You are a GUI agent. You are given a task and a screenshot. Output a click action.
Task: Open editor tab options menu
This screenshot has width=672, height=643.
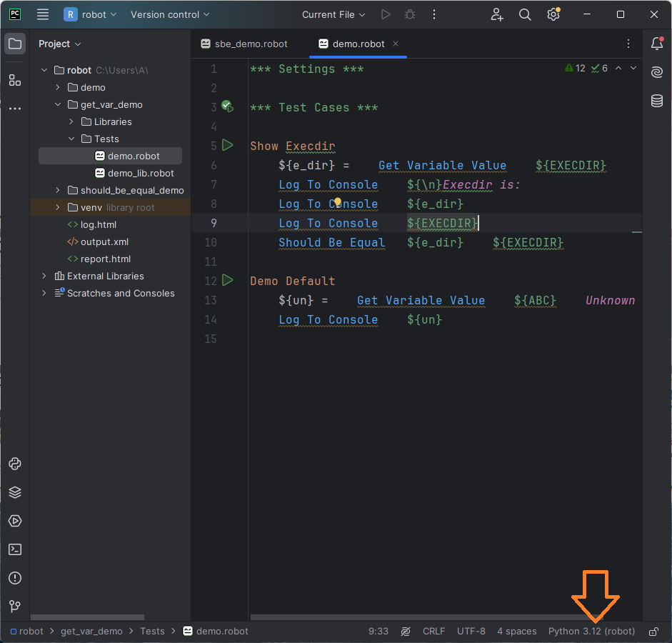(628, 44)
